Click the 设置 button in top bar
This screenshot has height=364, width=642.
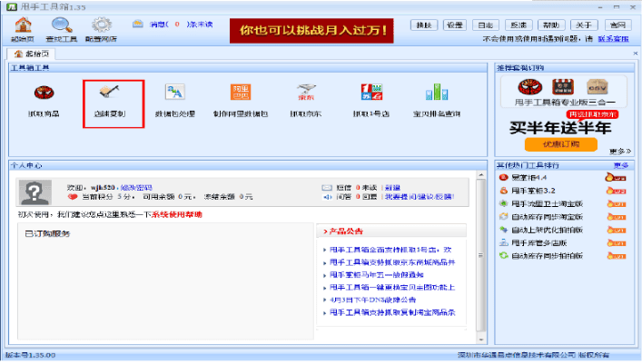454,25
